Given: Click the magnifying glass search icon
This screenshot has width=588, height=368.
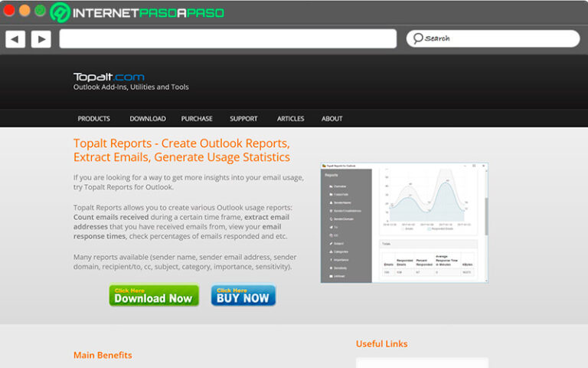Looking at the screenshot, I should click(x=417, y=38).
